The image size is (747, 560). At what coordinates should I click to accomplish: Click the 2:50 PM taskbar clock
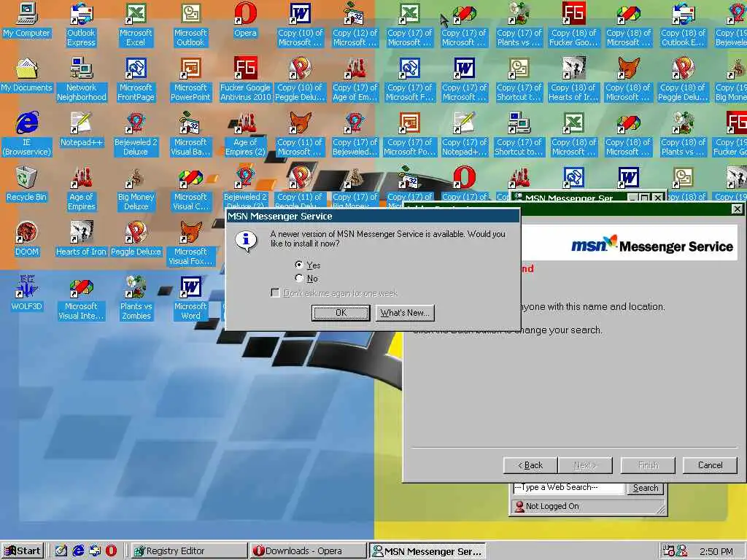tap(716, 552)
